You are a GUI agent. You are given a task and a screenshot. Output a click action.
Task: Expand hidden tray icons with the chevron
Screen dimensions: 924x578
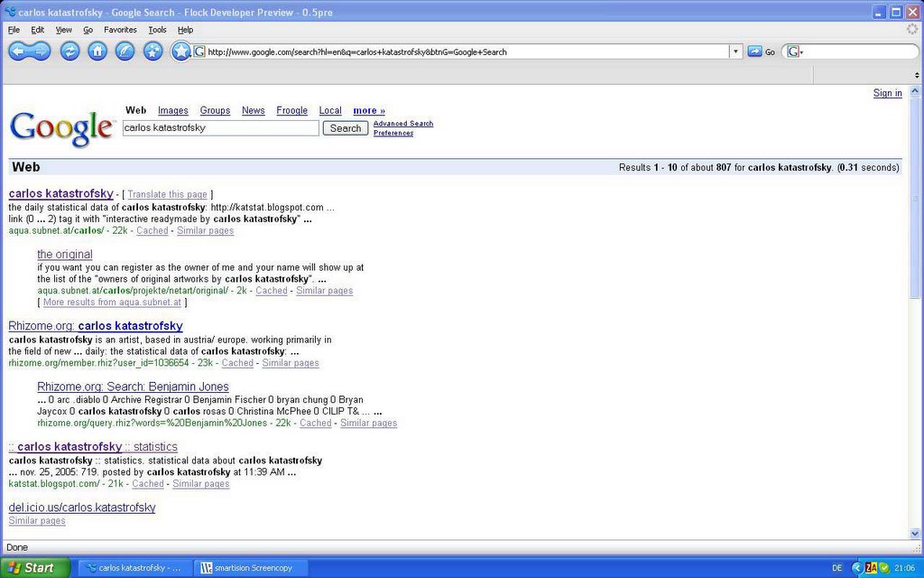coord(857,568)
